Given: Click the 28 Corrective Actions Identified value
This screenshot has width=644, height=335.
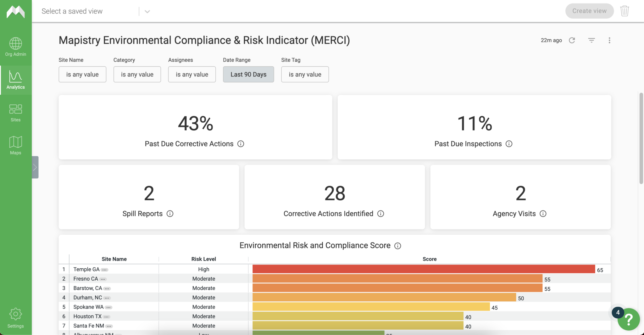Looking at the screenshot, I should (335, 193).
